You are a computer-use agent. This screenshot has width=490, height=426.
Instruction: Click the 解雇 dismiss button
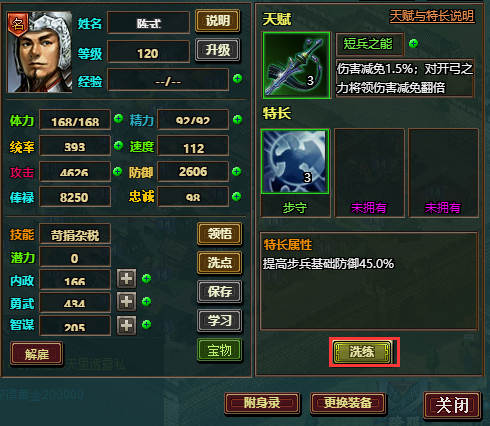pos(36,354)
